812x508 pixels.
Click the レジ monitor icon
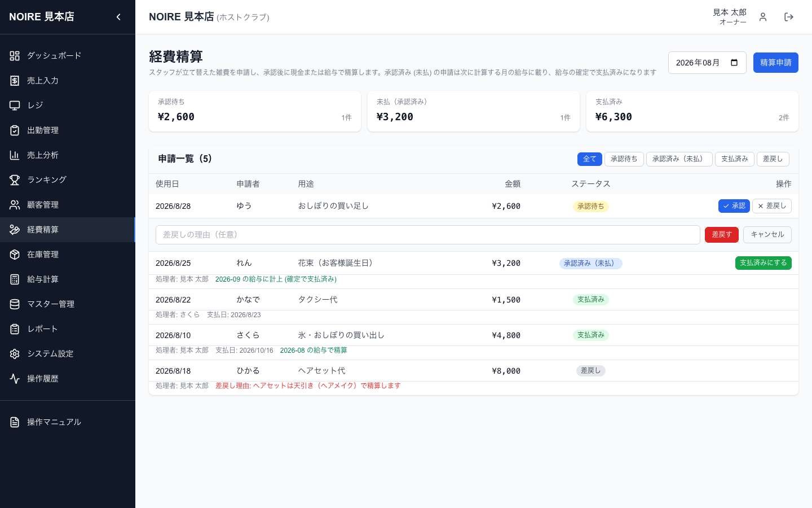[x=15, y=106]
